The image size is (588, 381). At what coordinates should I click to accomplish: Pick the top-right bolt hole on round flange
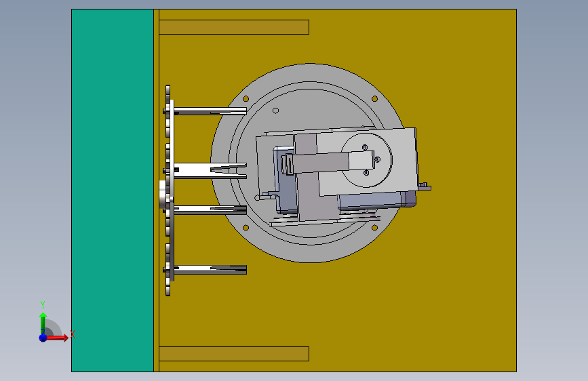(374, 98)
